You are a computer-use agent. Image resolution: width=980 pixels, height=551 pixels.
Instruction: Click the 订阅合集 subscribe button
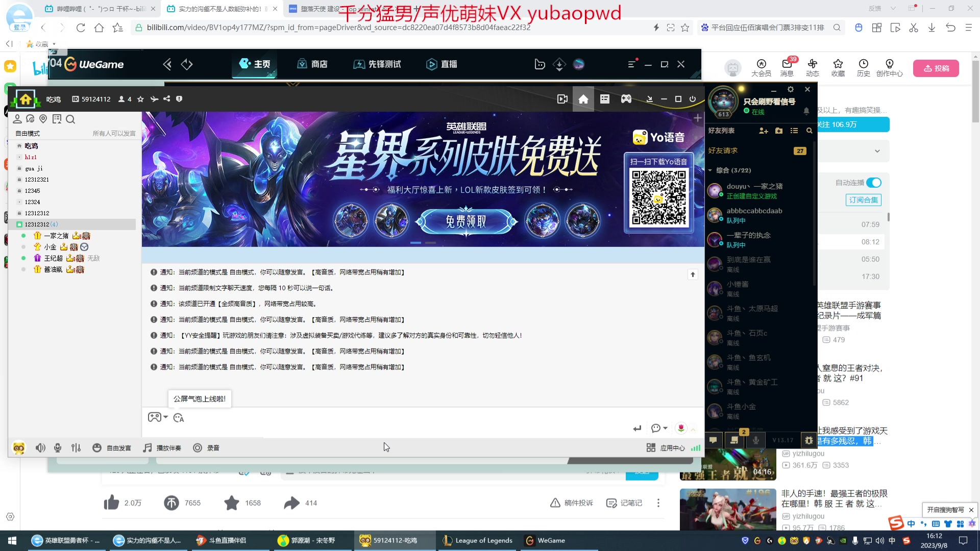(x=863, y=200)
